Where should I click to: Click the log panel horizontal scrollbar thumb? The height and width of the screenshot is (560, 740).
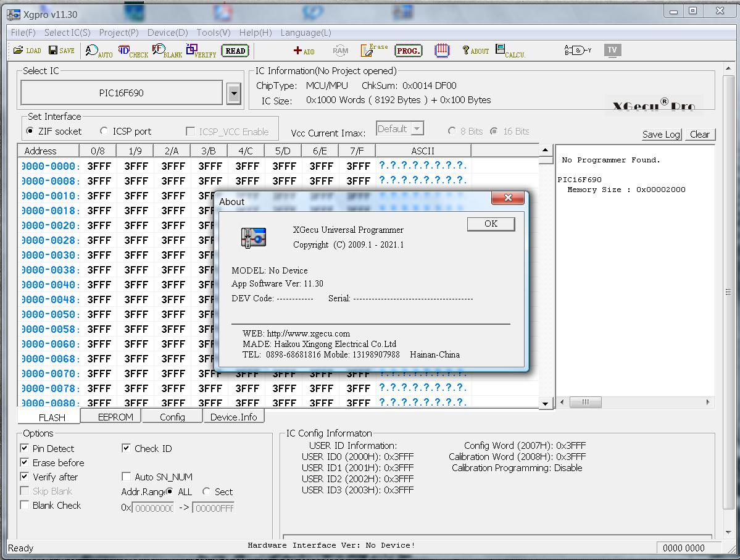click(x=586, y=403)
